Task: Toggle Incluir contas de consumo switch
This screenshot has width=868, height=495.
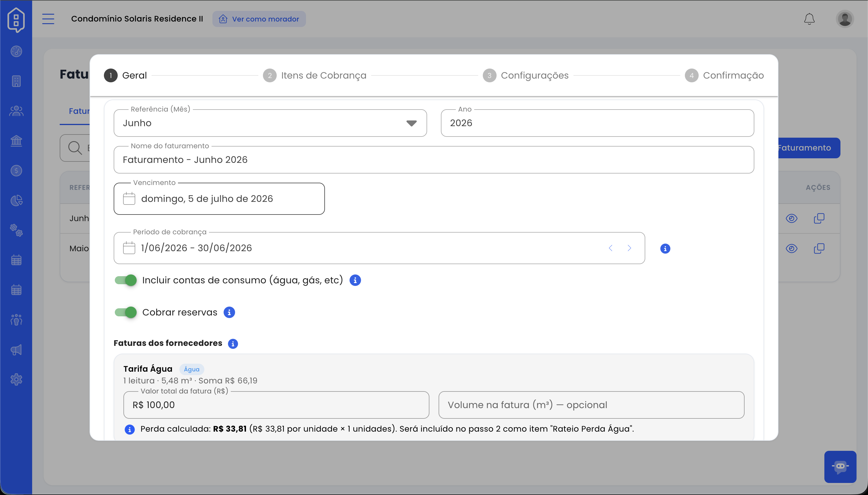Action: click(125, 280)
